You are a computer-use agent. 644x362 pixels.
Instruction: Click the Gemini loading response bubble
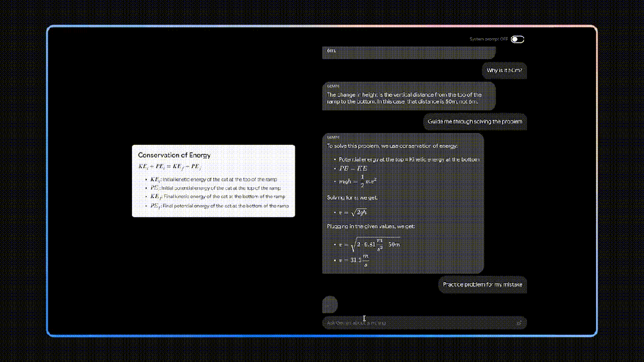[x=329, y=304]
